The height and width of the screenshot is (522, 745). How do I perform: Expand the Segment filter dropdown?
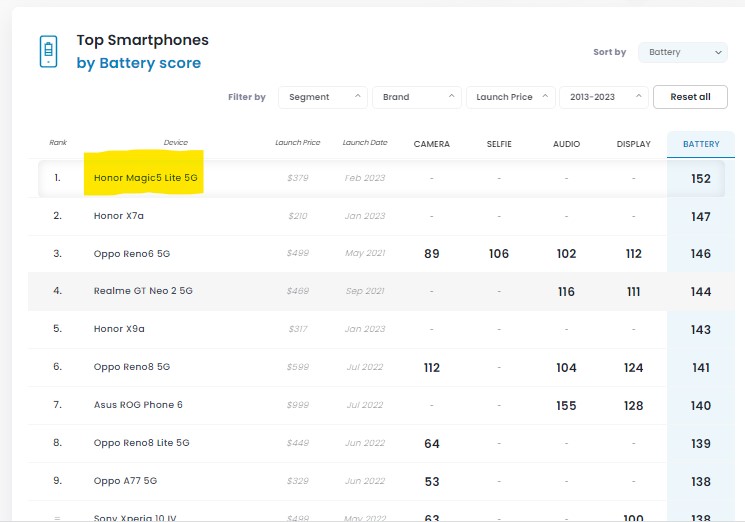tap(322, 97)
